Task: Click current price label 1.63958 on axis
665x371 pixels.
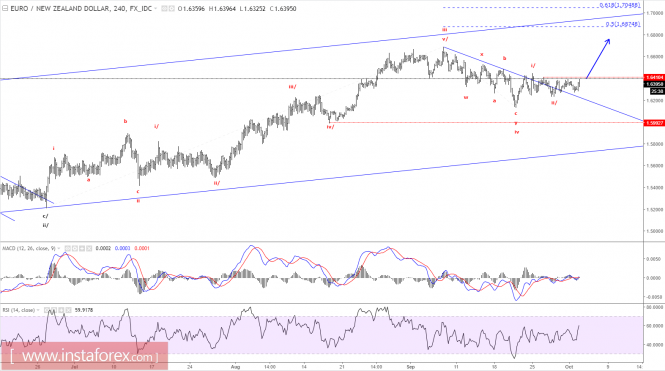Action: coord(654,84)
